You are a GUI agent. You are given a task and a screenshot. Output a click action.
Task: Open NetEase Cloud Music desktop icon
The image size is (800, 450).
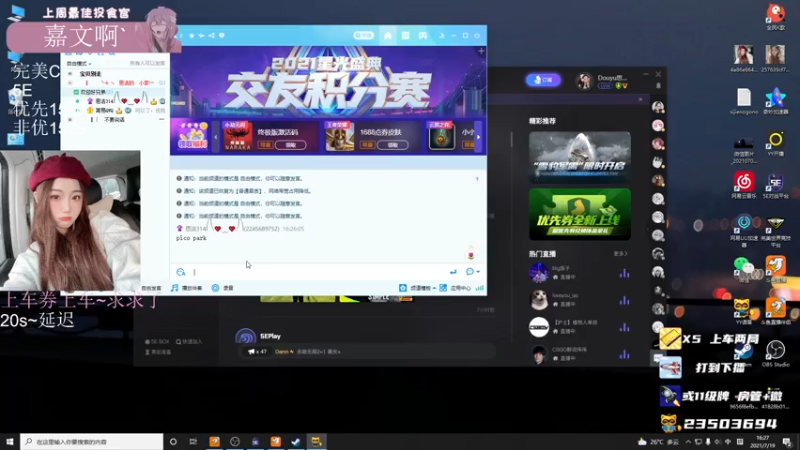744,185
